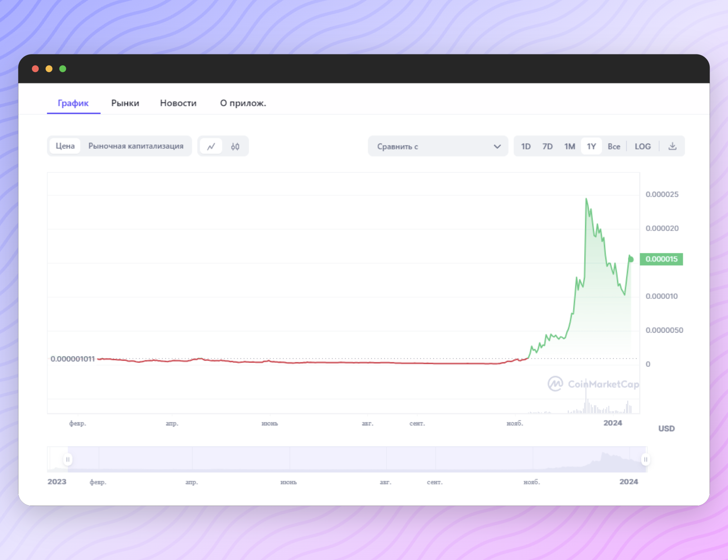Open the Рынки tab
The width and height of the screenshot is (728, 560).
[x=125, y=103]
